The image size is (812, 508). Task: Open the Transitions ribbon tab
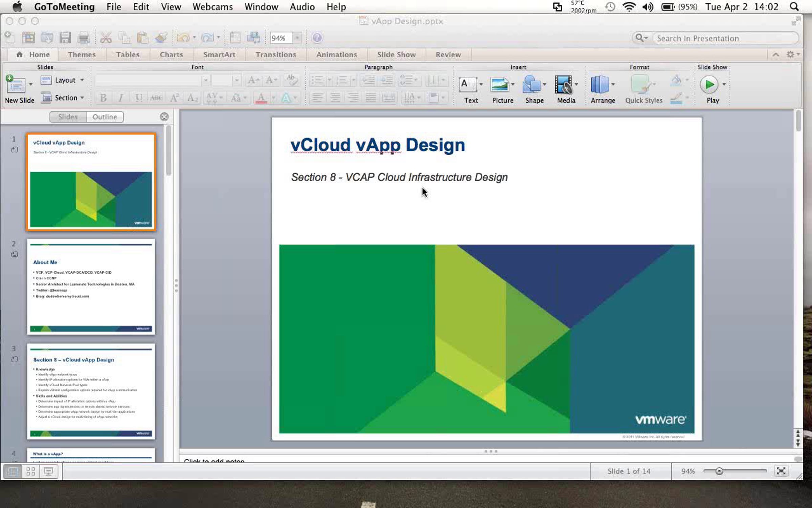[276, 55]
